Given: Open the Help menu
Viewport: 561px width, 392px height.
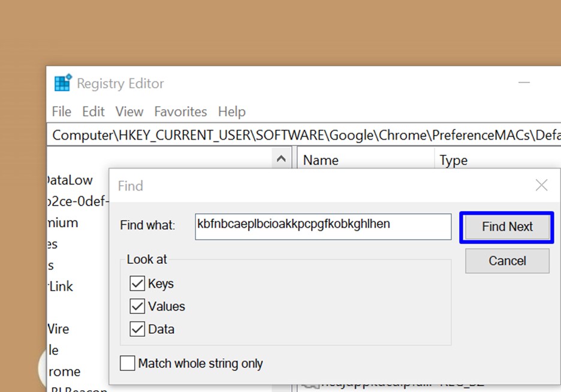Looking at the screenshot, I should click(231, 111).
